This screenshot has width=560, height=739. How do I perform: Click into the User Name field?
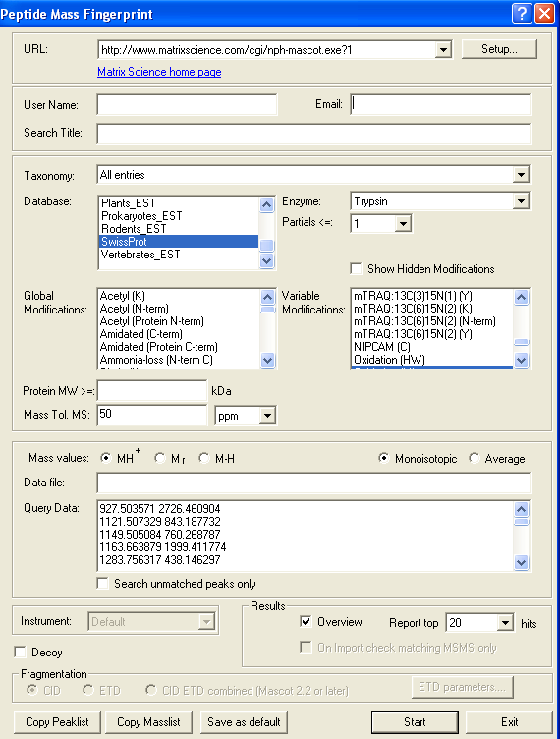pos(187,104)
